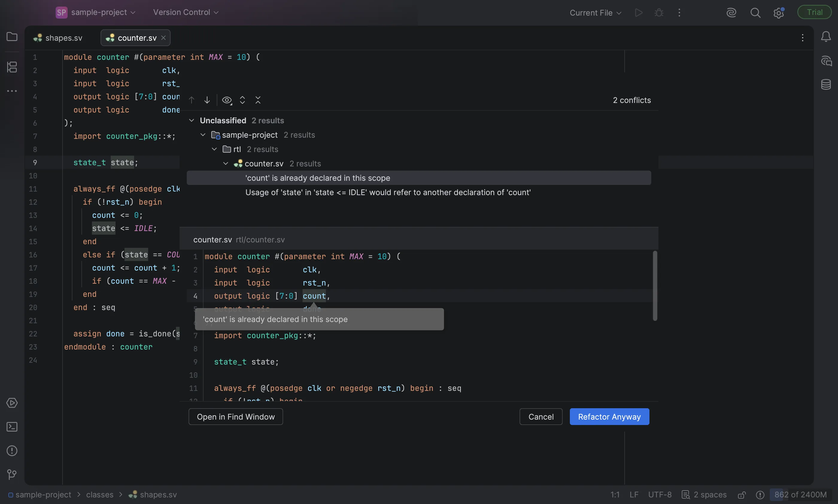Click the UTF-8 encoding widget
The height and width of the screenshot is (504, 838).
click(x=660, y=495)
